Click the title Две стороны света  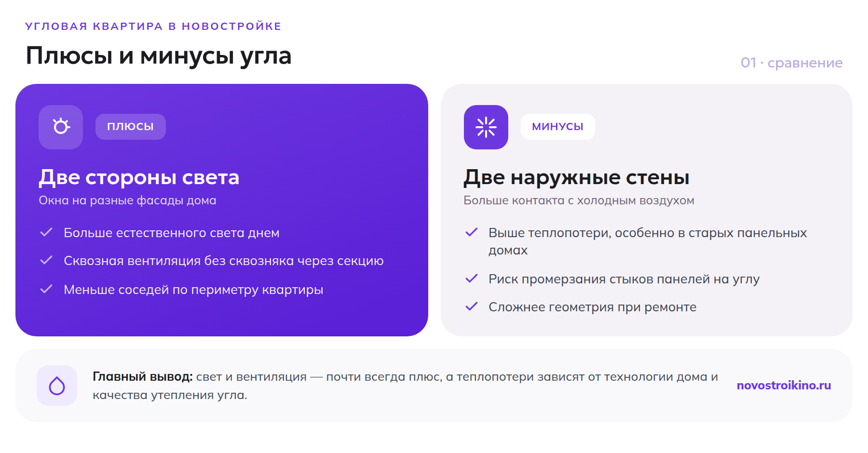pos(139,177)
